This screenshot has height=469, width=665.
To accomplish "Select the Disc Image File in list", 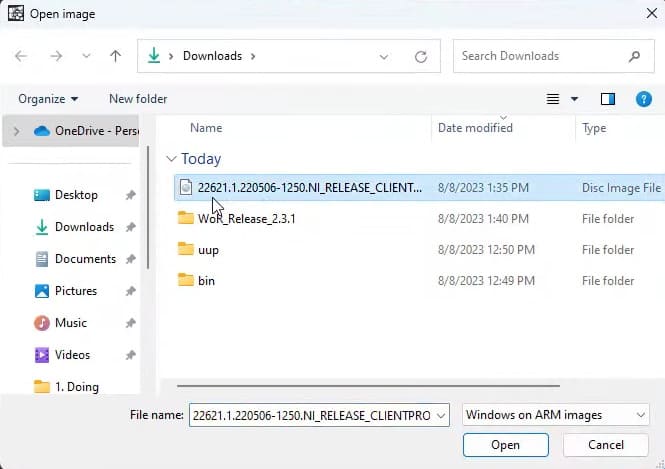I will tap(309, 187).
